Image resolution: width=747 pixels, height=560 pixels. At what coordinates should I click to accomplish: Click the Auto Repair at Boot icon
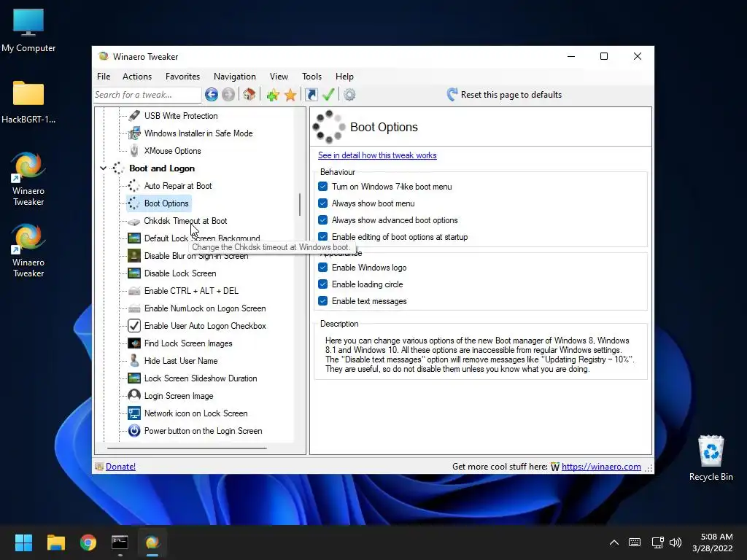(134, 186)
